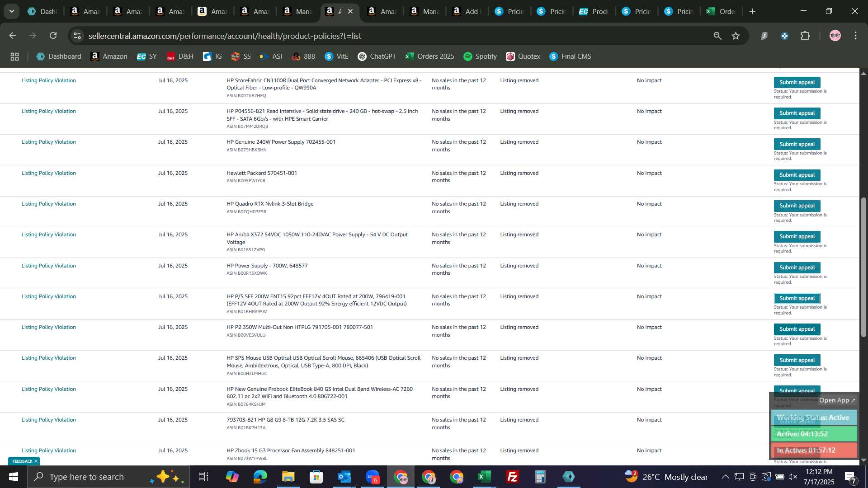Dismiss the Feedback widget with X
Viewport: 868px width, 488px height.
[36, 461]
